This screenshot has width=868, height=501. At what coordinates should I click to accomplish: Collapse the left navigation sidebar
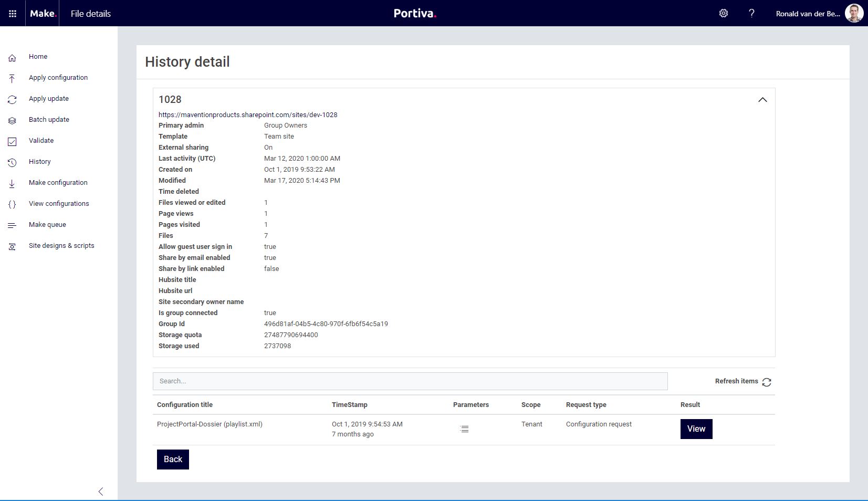click(100, 492)
